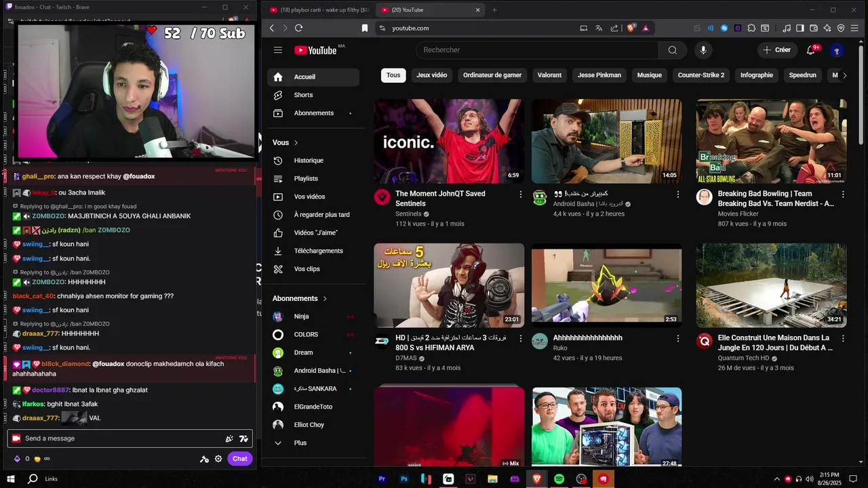Start voice search with the microphone icon
Image resolution: width=868 pixels, height=488 pixels.
click(703, 50)
